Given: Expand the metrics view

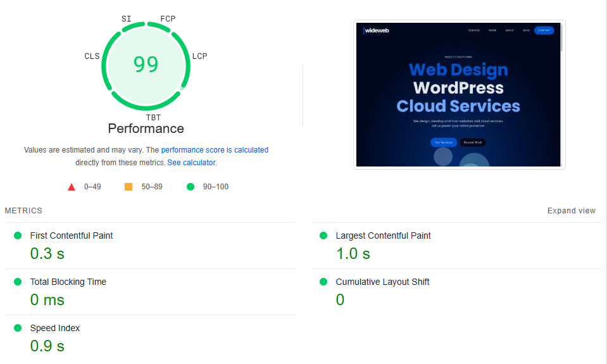Looking at the screenshot, I should tap(571, 211).
